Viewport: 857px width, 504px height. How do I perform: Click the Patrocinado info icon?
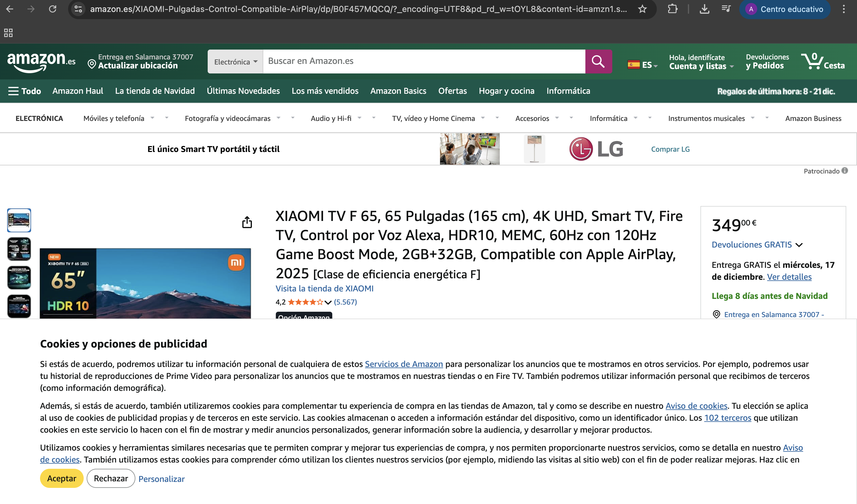point(845,170)
